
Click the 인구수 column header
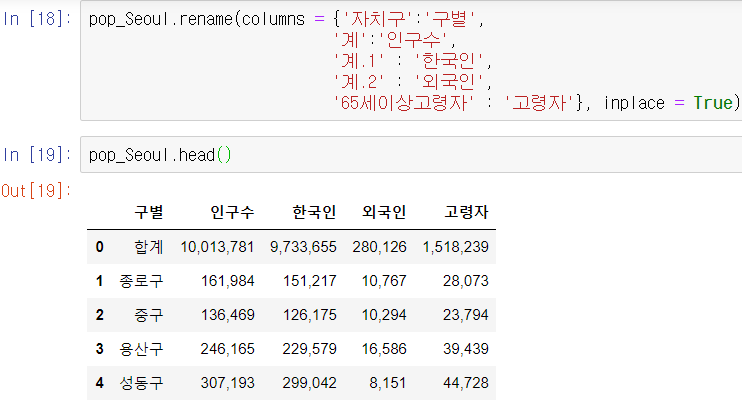232,212
